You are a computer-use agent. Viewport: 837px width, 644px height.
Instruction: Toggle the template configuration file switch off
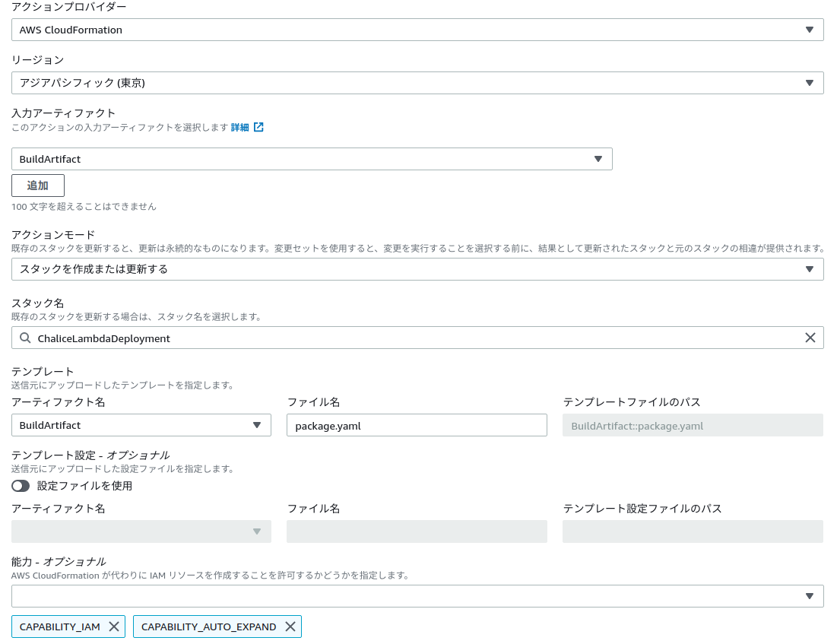click(x=19, y=486)
